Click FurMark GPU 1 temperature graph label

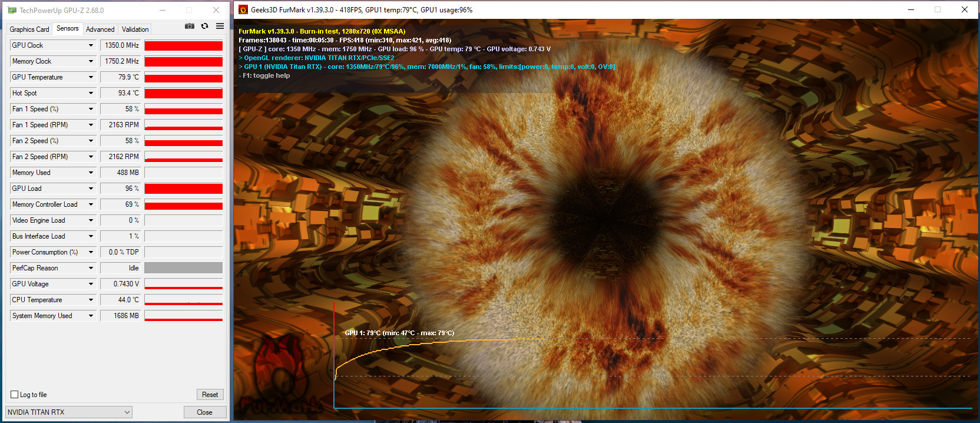point(399,333)
